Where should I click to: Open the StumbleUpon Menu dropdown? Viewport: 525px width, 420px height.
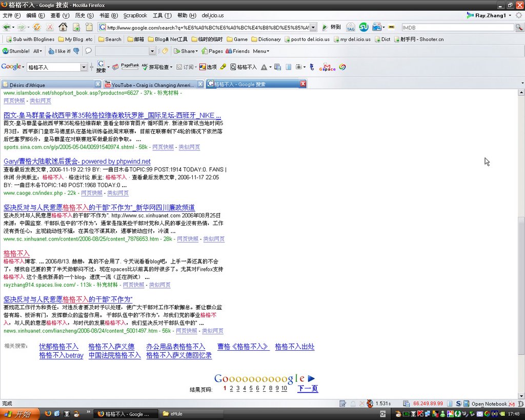click(x=261, y=51)
